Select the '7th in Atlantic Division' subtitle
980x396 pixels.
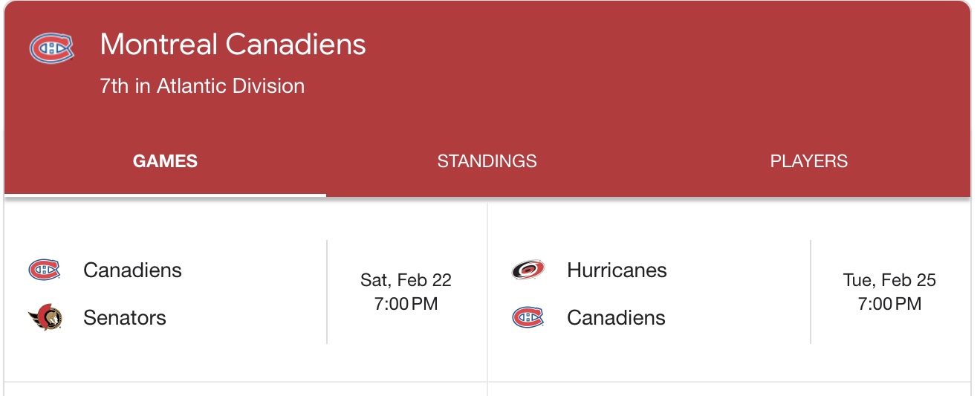click(202, 86)
